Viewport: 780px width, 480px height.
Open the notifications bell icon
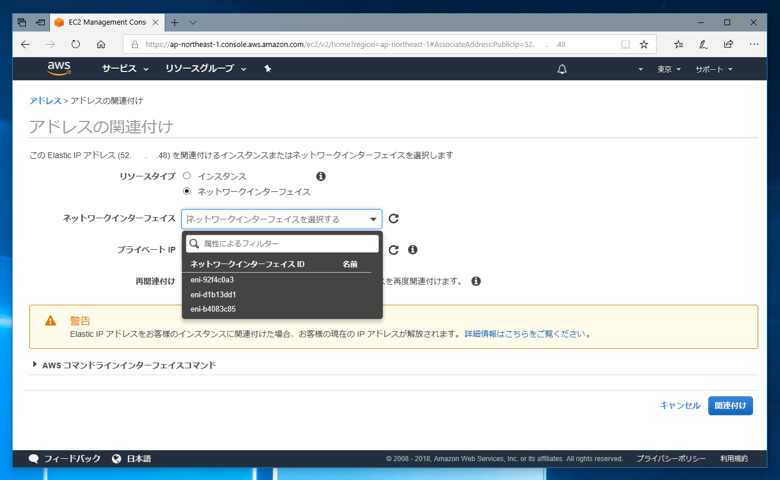[x=562, y=69]
